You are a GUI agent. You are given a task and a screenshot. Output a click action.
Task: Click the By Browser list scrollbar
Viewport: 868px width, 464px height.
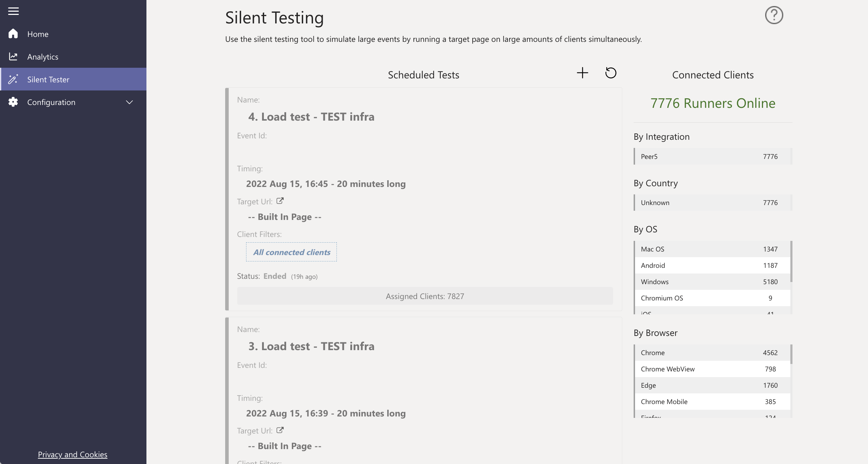[x=791, y=354]
